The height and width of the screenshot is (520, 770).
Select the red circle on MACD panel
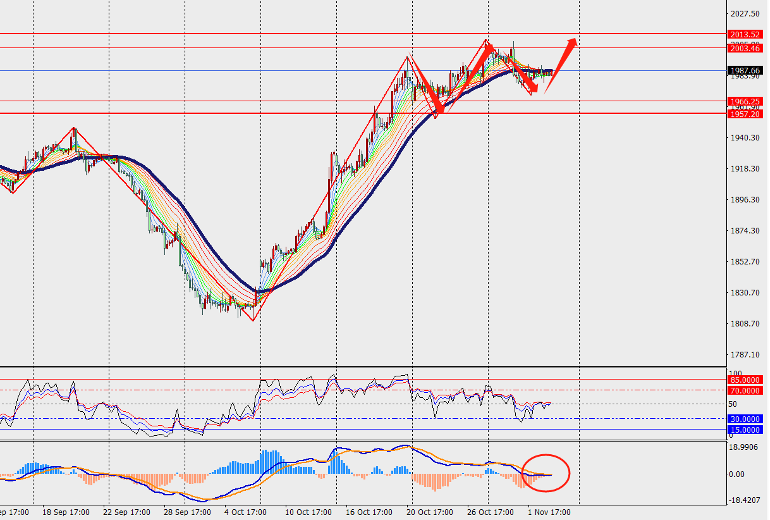click(x=546, y=473)
